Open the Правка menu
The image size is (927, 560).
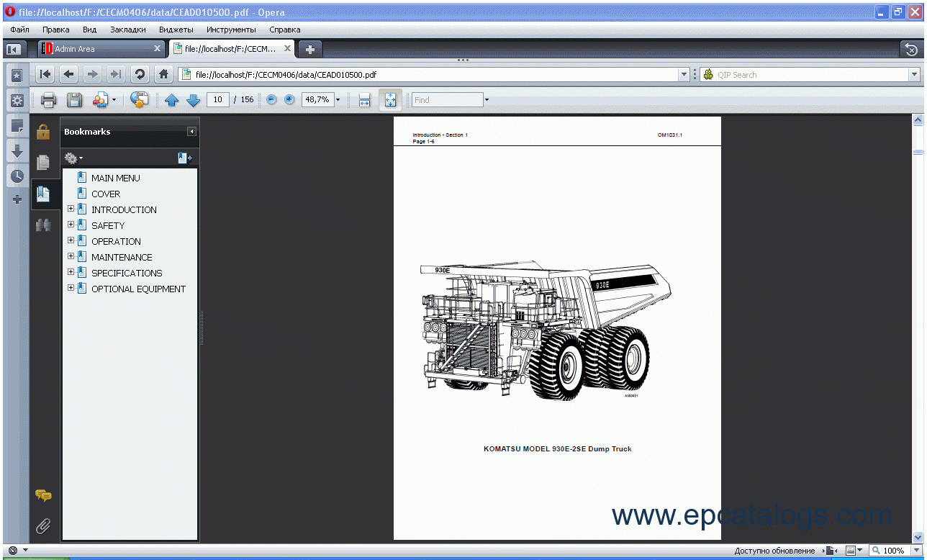click(x=56, y=30)
